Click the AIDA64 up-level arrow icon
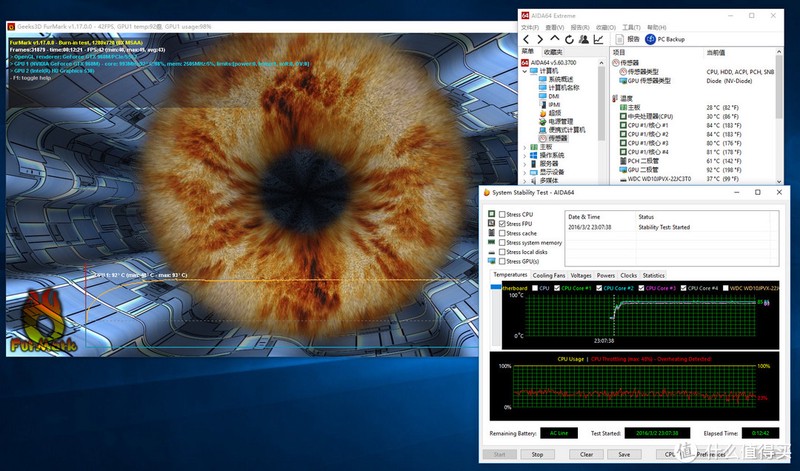 click(x=555, y=39)
